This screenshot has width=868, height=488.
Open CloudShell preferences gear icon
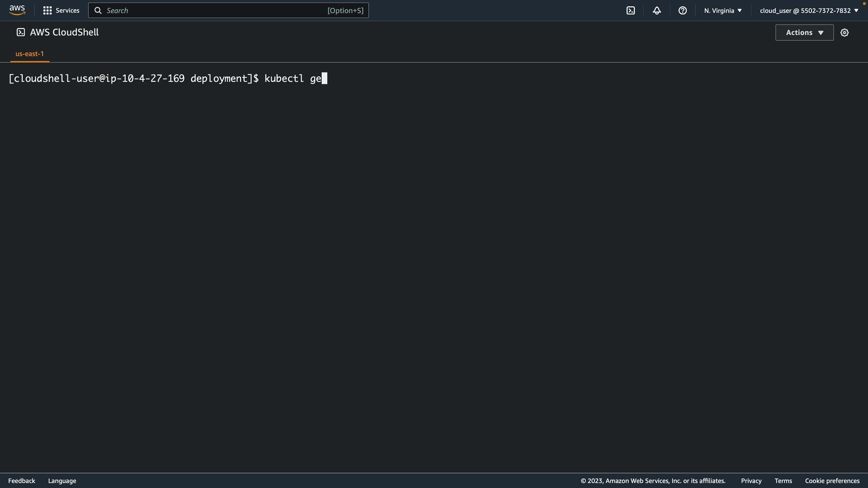844,33
